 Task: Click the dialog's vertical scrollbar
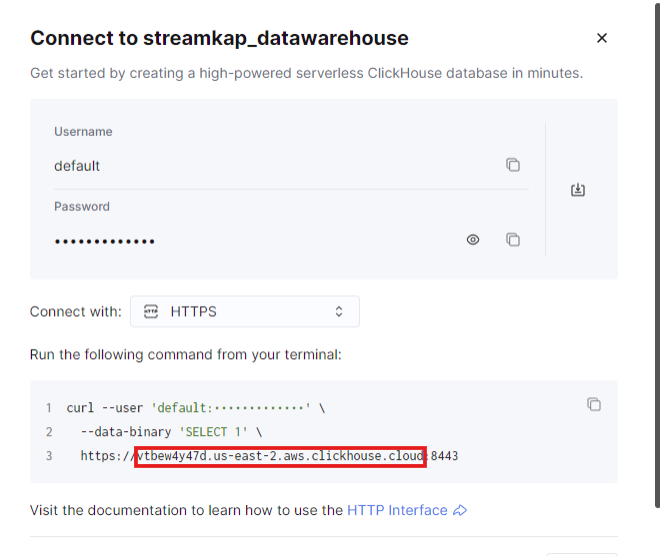(657, 253)
